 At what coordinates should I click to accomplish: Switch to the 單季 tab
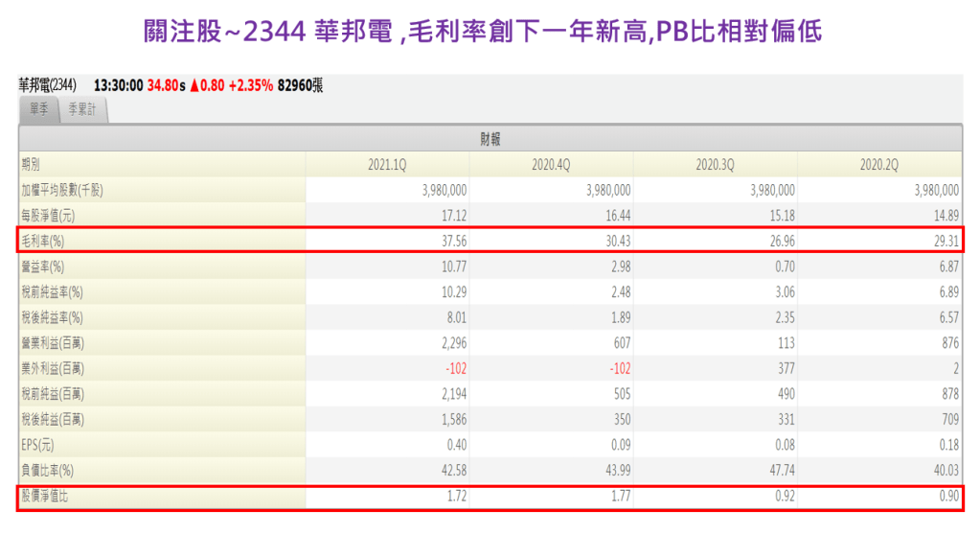click(38, 110)
